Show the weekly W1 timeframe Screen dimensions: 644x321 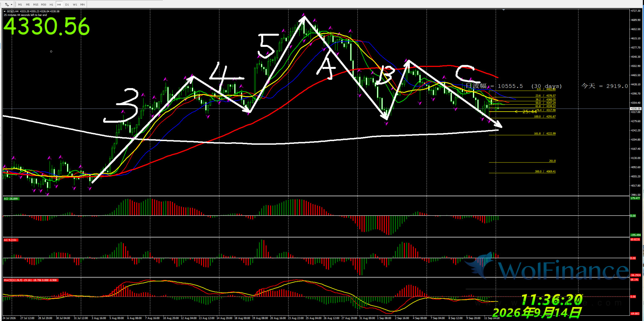pos(75,4)
